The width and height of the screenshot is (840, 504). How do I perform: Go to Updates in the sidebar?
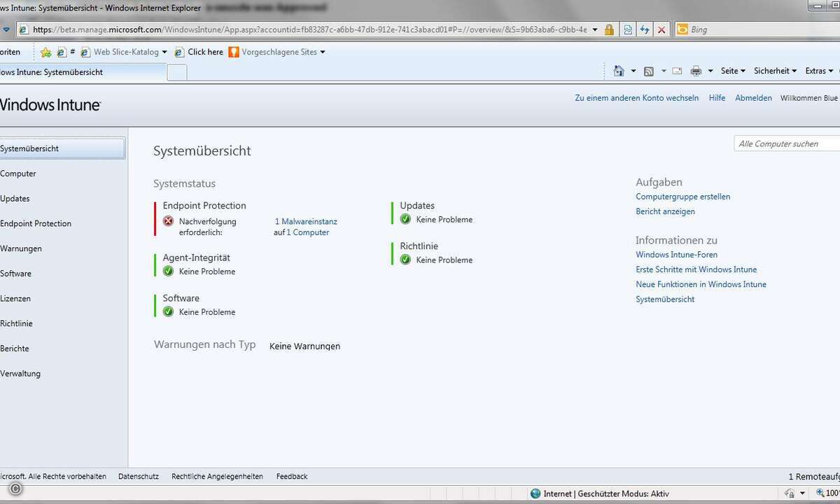pos(15,199)
